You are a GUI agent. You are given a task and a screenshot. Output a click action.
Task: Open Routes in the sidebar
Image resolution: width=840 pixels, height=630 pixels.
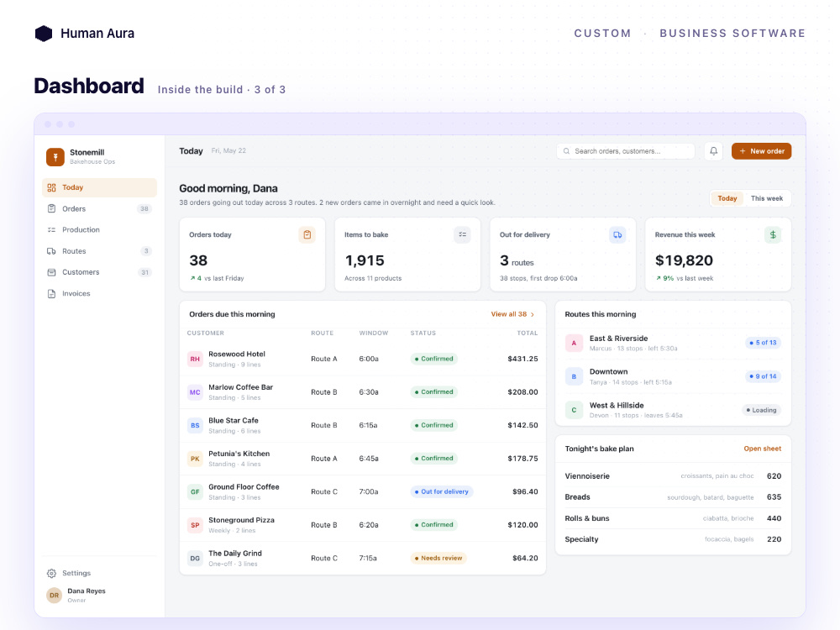[99, 251]
